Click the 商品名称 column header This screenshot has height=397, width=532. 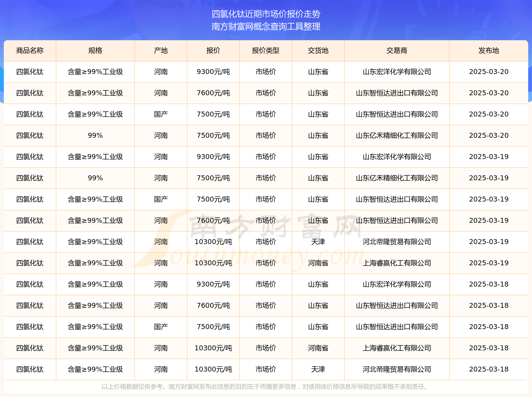coord(30,50)
